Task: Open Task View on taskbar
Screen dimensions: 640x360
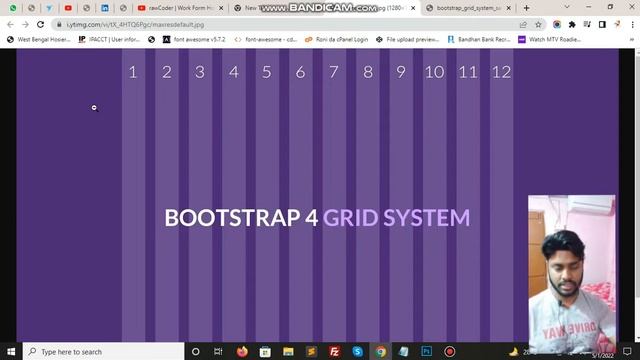Action: point(218,351)
